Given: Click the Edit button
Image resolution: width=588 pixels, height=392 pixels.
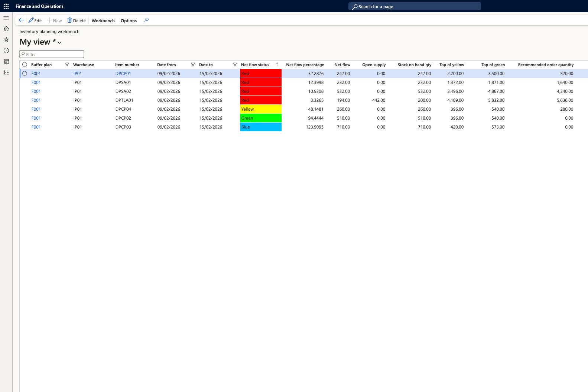Looking at the screenshot, I should click(35, 21).
